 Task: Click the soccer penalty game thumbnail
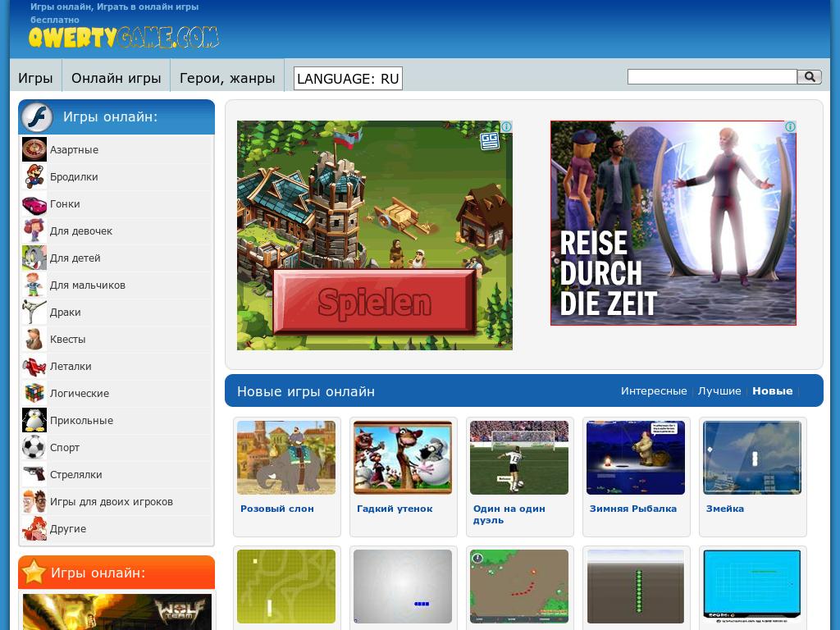(519, 458)
